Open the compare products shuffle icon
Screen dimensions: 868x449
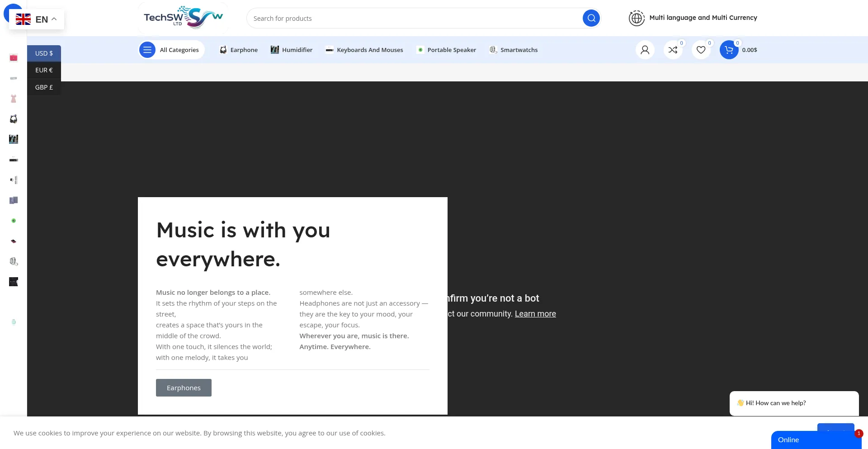[673, 50]
